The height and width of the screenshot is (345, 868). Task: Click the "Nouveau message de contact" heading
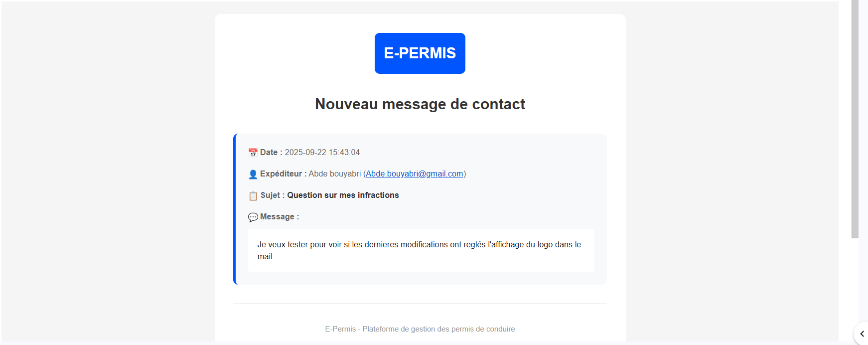tap(420, 104)
